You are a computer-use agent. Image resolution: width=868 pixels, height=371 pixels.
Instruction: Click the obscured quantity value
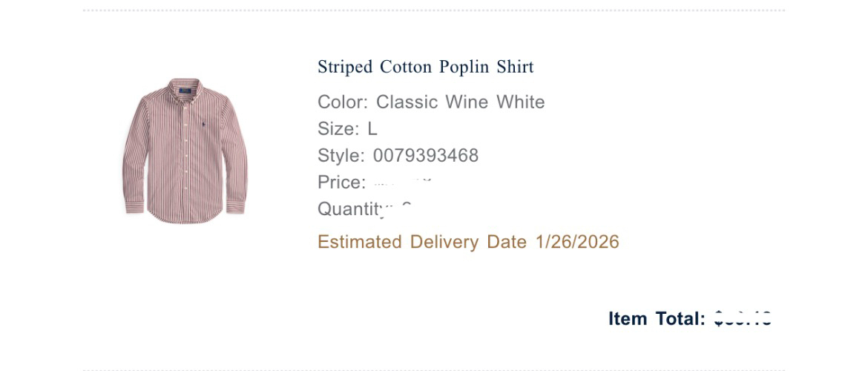click(x=406, y=207)
